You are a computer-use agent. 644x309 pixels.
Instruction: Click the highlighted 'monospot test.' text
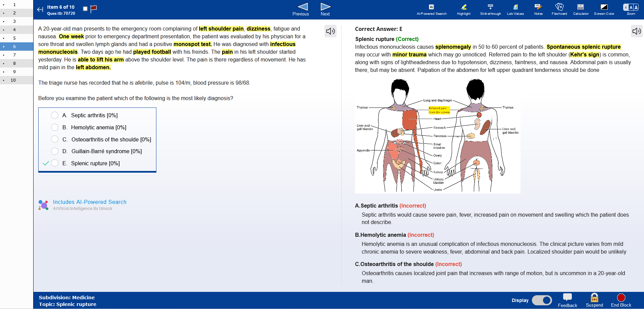click(x=193, y=44)
